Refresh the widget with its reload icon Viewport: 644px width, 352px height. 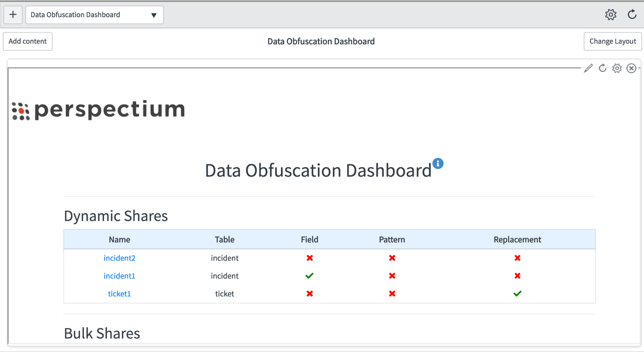602,68
